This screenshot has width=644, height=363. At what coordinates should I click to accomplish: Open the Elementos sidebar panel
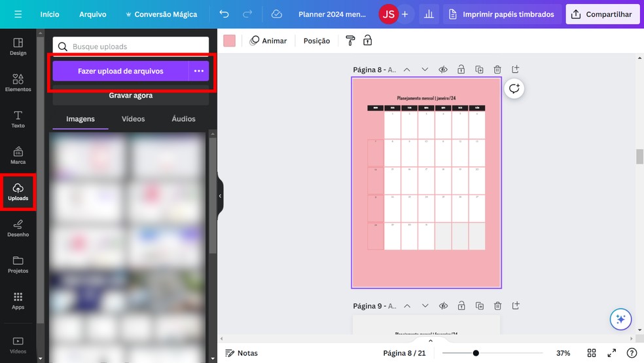18,83
